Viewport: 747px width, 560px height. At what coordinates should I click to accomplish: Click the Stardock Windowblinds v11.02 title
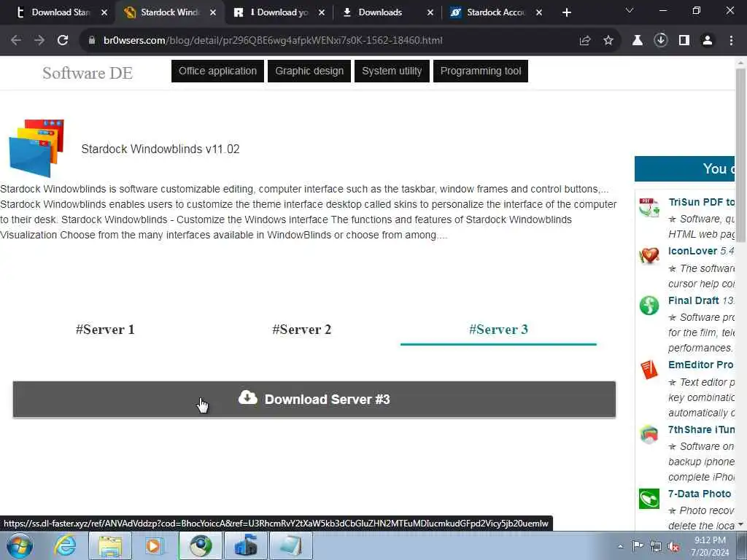(160, 149)
